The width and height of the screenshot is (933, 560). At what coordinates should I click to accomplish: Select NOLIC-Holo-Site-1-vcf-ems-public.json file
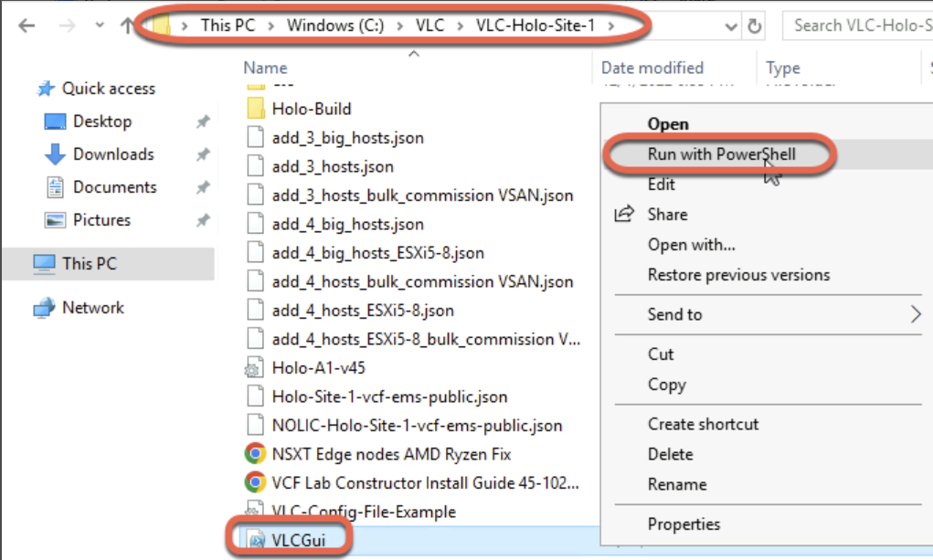pyautogui.click(x=417, y=426)
